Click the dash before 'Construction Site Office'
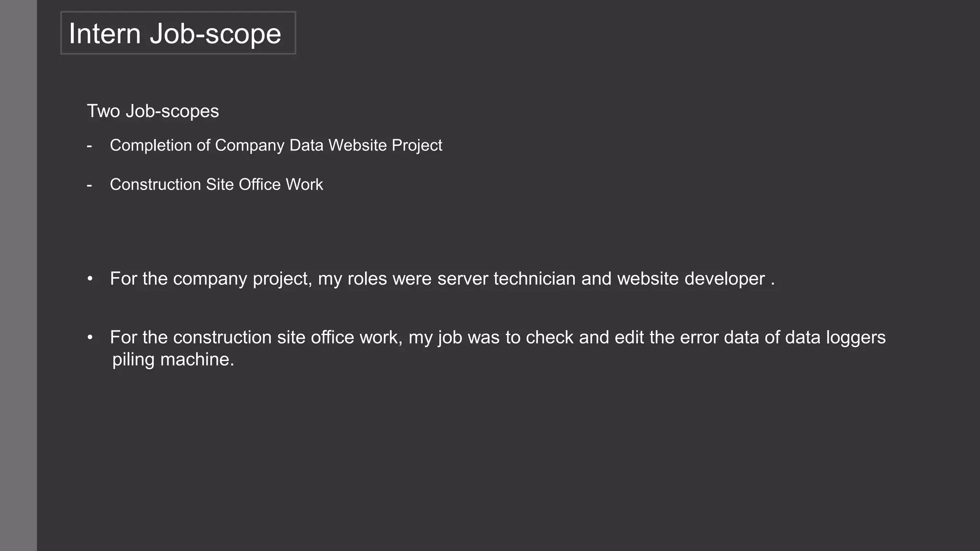 tap(89, 185)
